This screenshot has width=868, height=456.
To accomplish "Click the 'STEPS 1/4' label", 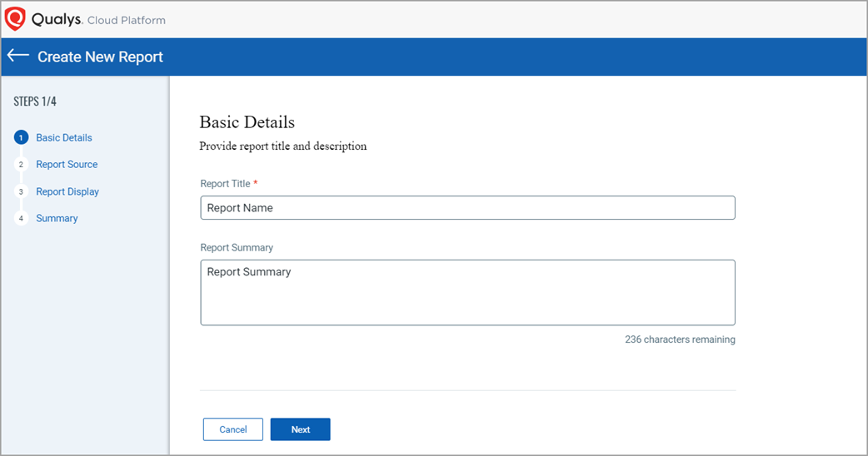I will tap(35, 102).
